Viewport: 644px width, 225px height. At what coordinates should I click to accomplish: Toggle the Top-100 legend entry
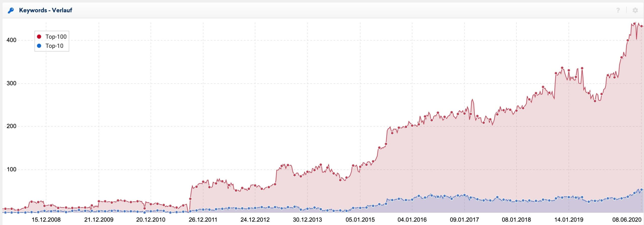52,37
